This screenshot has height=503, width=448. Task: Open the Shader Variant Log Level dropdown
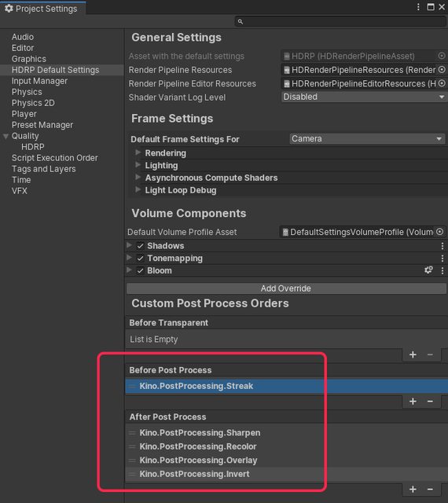click(x=364, y=97)
